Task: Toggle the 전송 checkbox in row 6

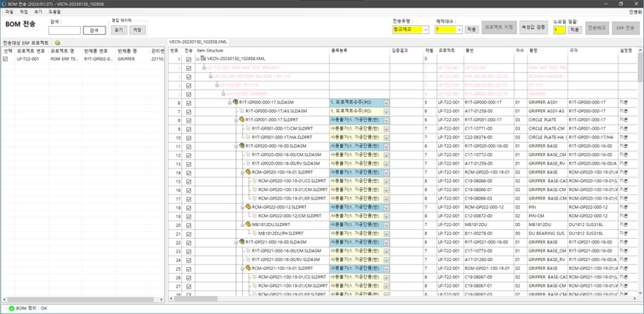Action: click(x=189, y=102)
